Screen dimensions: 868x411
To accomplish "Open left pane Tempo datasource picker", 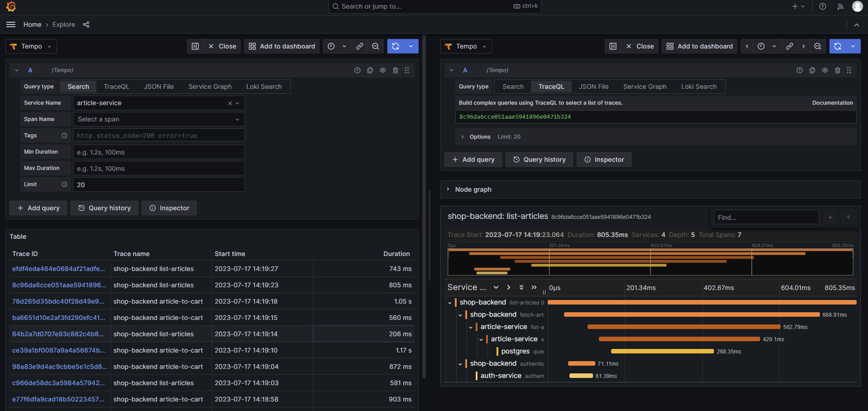I will click(31, 46).
